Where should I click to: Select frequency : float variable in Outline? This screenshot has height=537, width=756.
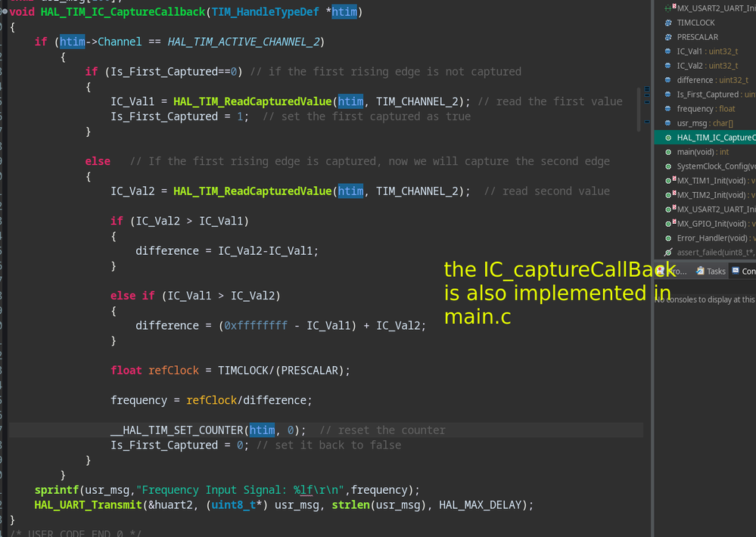(706, 109)
